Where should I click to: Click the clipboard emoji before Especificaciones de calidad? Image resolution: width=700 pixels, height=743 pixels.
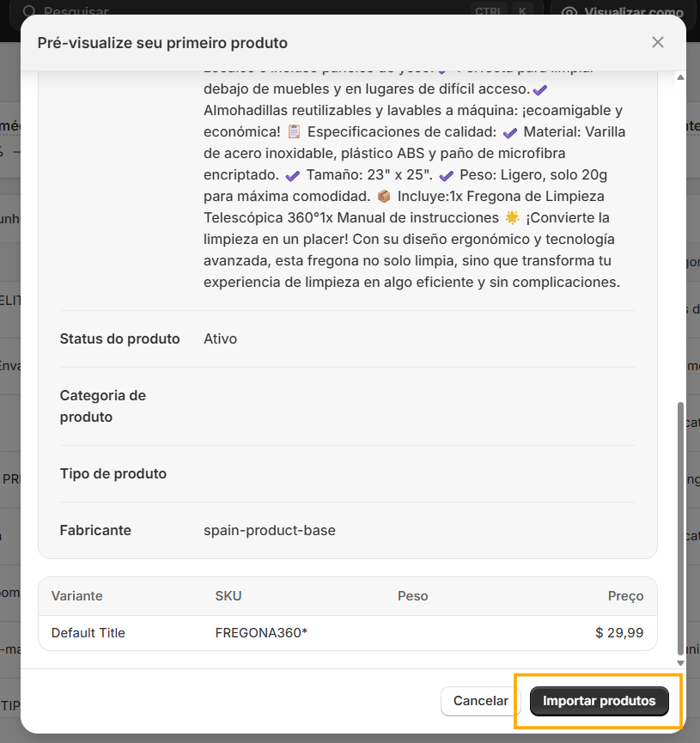coord(294,131)
